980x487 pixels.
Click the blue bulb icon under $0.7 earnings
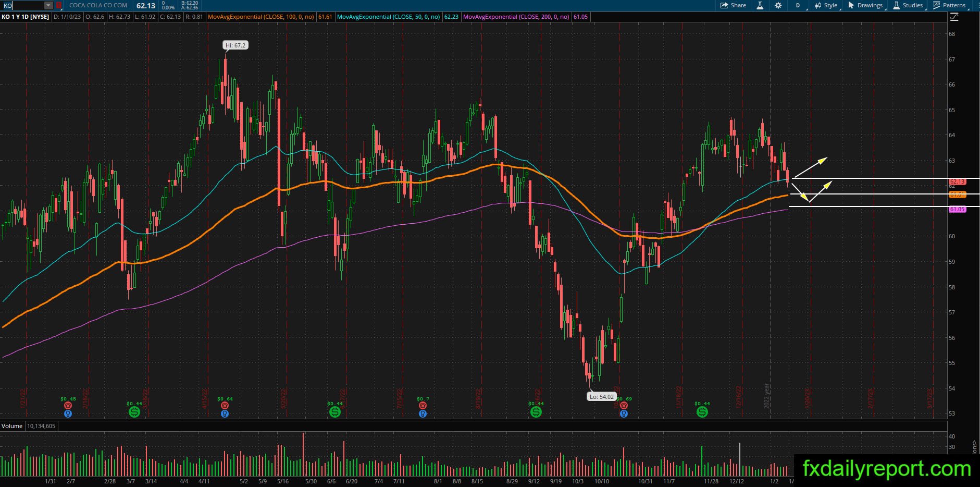point(423,413)
